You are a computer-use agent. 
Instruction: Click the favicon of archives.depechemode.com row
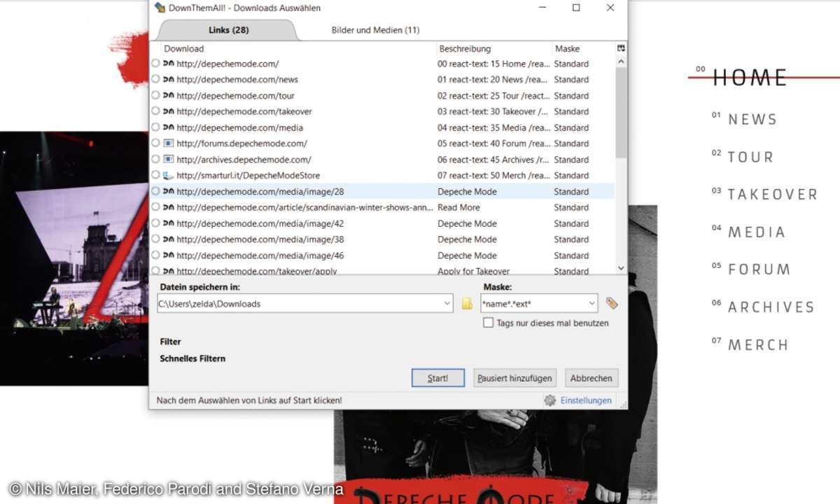click(168, 160)
